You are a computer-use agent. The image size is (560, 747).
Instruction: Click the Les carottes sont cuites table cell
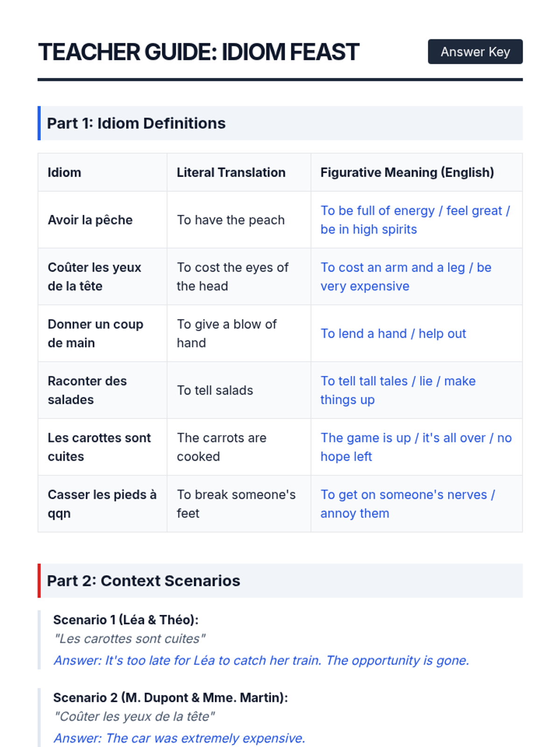point(99,447)
